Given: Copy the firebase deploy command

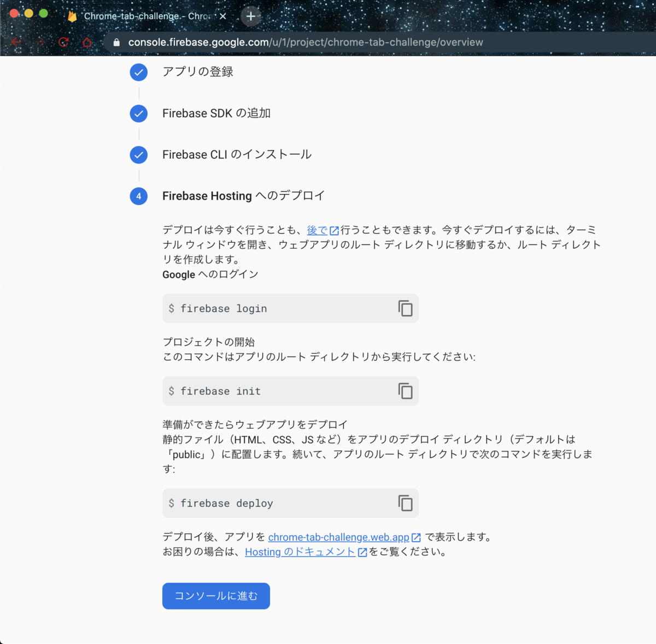Looking at the screenshot, I should pos(405,503).
